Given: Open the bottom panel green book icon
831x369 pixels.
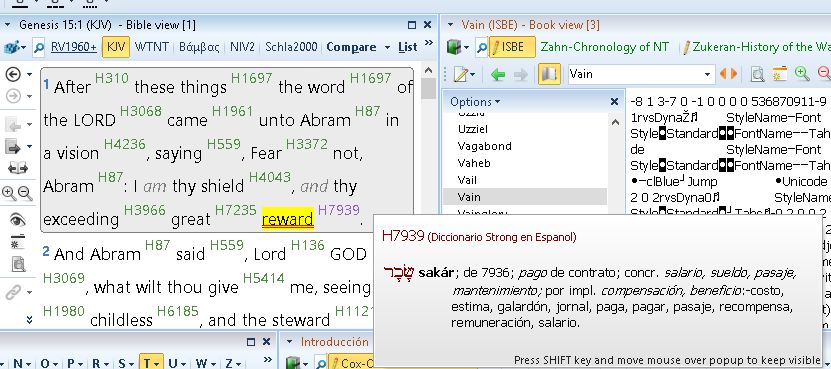Looking at the screenshot, I should point(294,363).
